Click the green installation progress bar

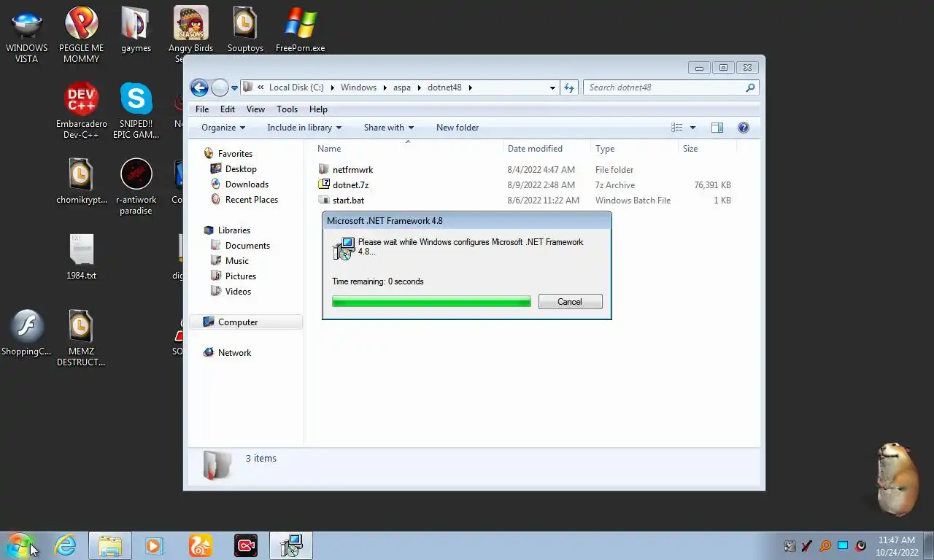tap(431, 302)
